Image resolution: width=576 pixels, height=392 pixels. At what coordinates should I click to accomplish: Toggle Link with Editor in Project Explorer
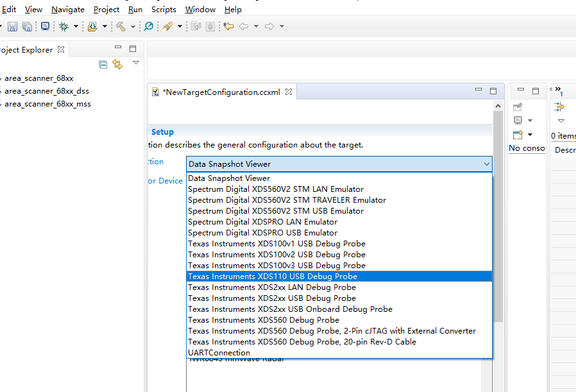(x=117, y=64)
